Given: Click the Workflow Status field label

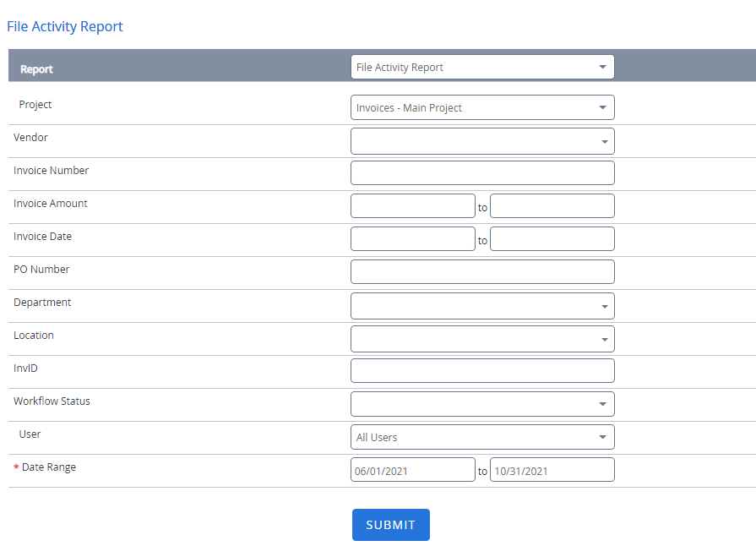Looking at the screenshot, I should [52, 401].
